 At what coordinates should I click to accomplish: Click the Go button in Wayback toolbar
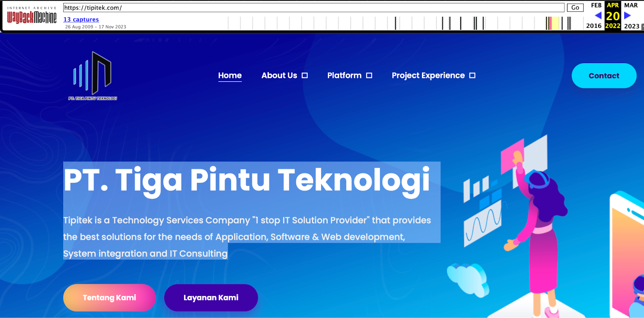(x=575, y=8)
